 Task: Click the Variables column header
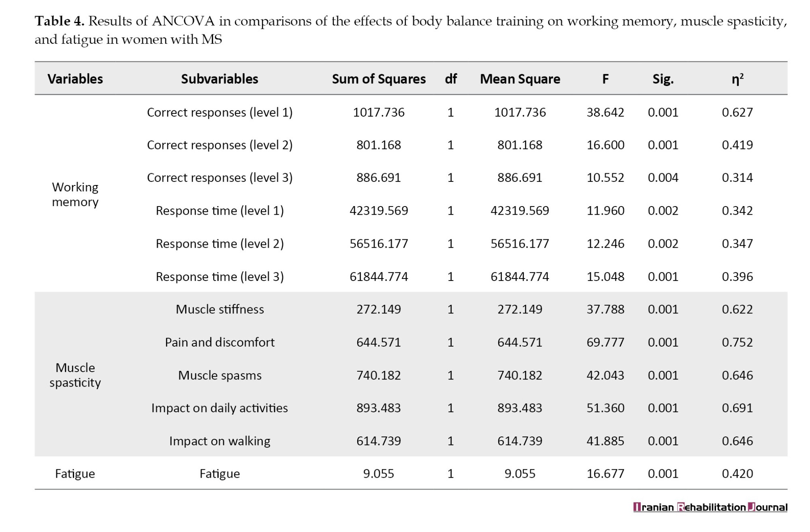(75, 79)
